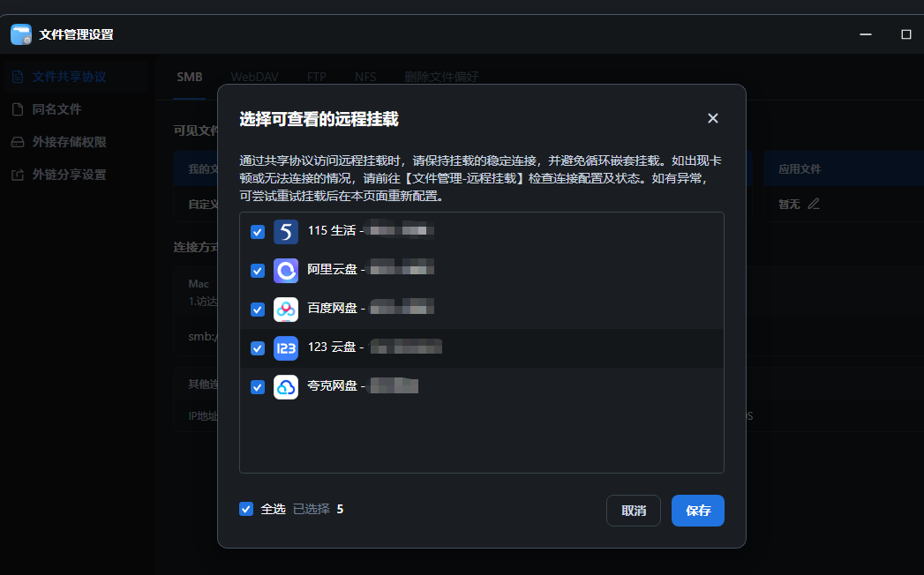Click the 阿里云盘 app icon
This screenshot has height=575, width=924.
pyautogui.click(x=286, y=271)
